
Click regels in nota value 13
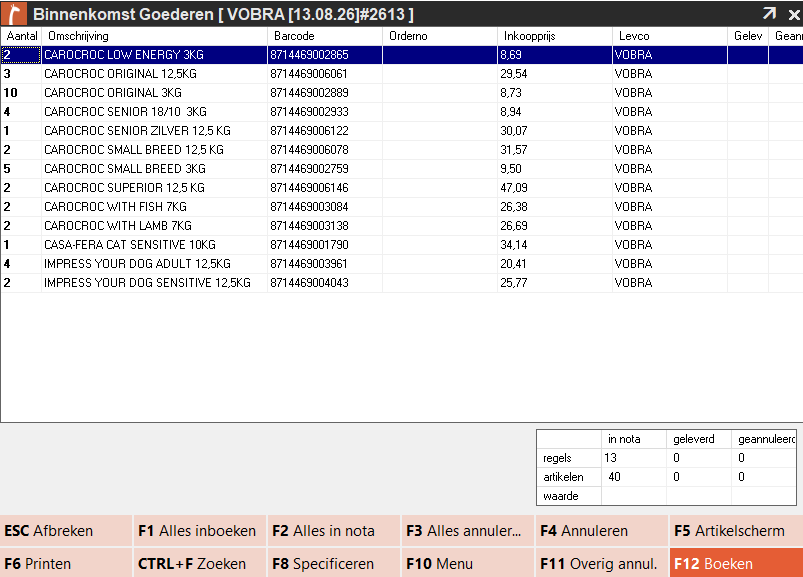(x=610, y=458)
